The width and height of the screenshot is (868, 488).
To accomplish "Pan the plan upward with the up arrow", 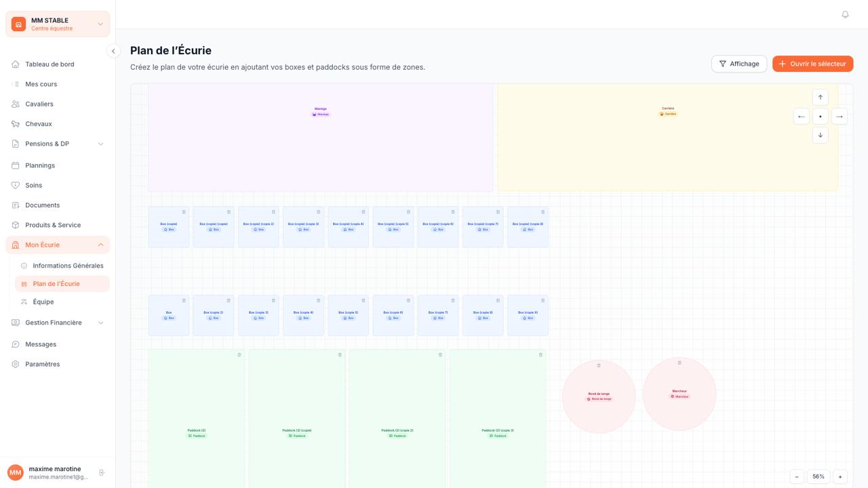I will point(821,97).
